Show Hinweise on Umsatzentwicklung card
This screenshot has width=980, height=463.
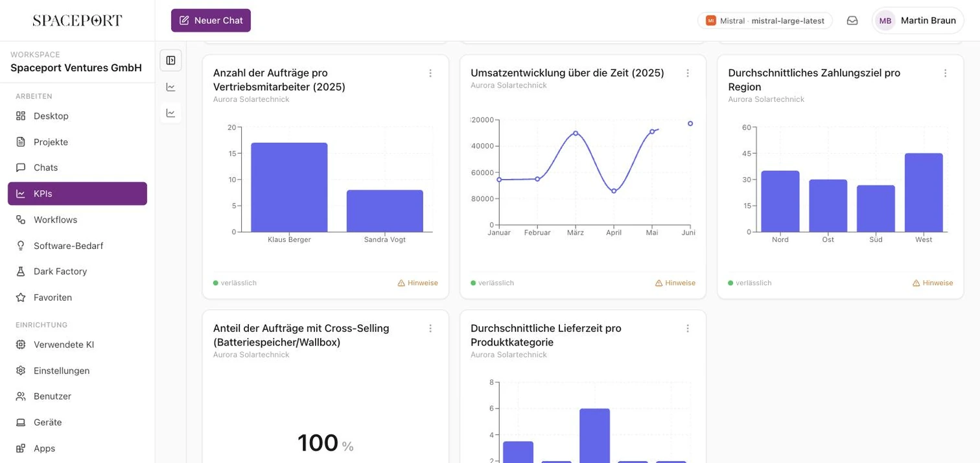tap(675, 283)
